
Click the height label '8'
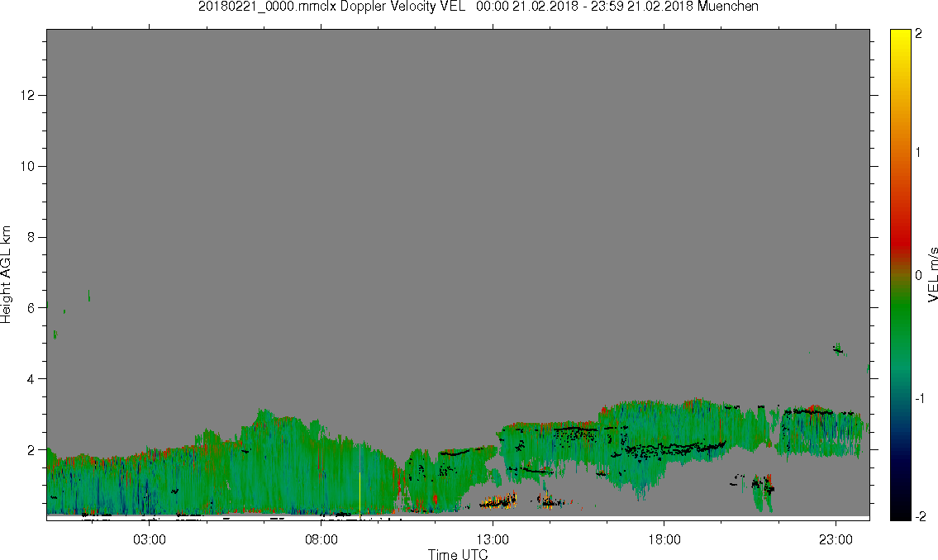click(x=30, y=237)
